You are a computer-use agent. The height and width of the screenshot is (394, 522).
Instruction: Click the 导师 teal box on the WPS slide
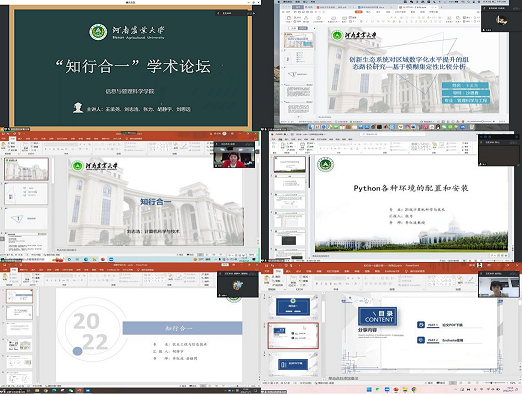[465, 93]
